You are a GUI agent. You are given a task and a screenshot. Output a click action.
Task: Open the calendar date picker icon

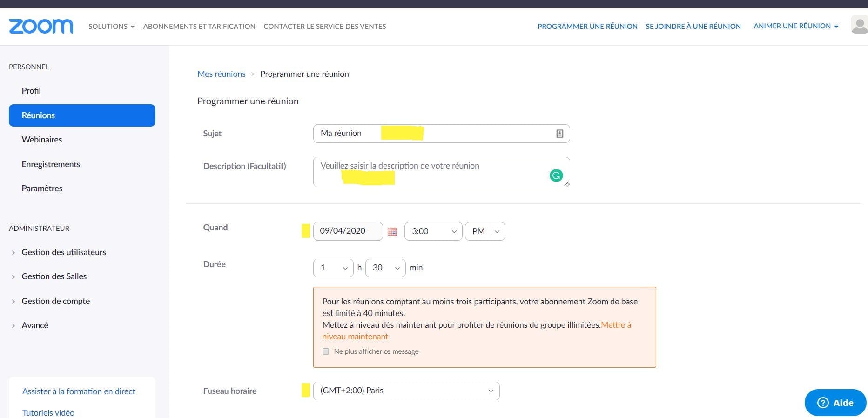(392, 231)
